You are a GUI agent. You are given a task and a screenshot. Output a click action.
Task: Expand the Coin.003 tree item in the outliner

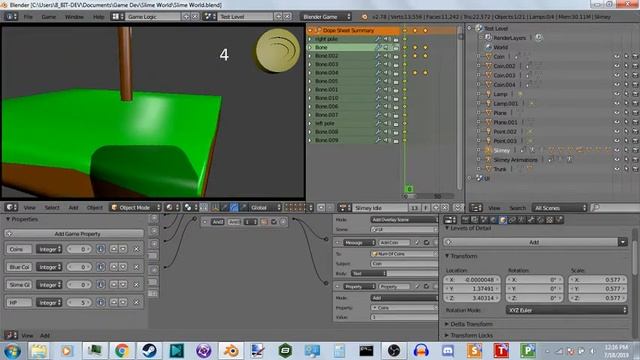click(478, 76)
